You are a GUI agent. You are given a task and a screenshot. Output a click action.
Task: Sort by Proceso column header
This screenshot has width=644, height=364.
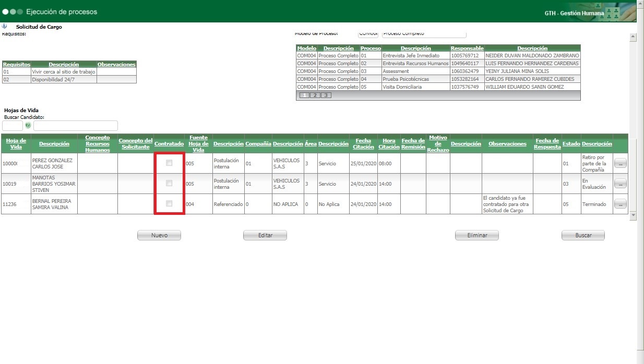[x=371, y=48]
